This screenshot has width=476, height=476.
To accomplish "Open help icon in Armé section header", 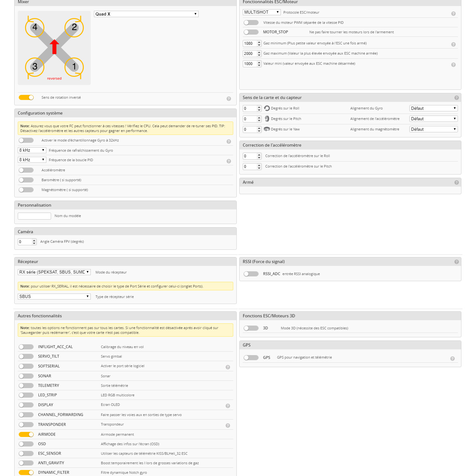I will pyautogui.click(x=457, y=182).
